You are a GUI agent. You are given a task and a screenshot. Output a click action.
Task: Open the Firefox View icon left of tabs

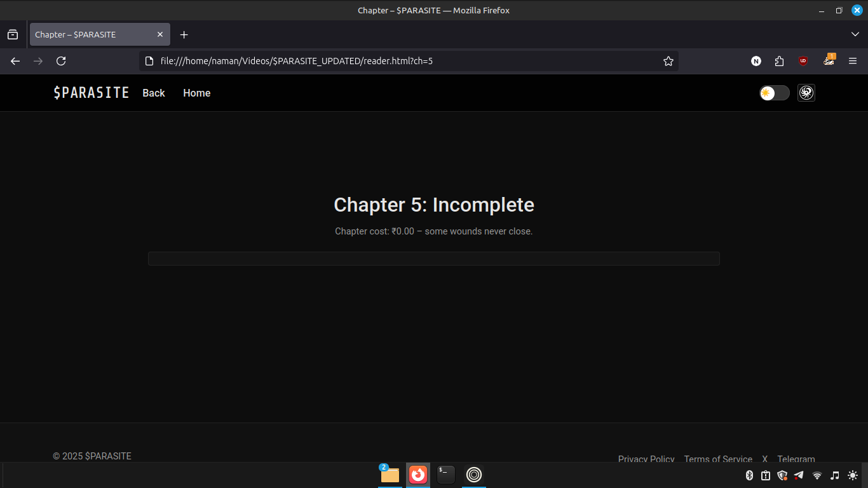pyautogui.click(x=13, y=34)
